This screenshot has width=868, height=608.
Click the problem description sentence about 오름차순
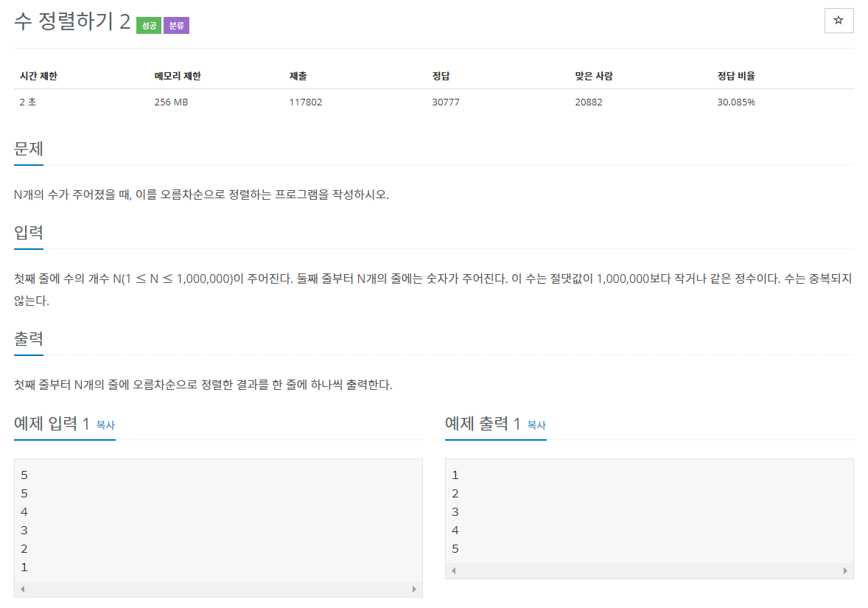[x=201, y=195]
